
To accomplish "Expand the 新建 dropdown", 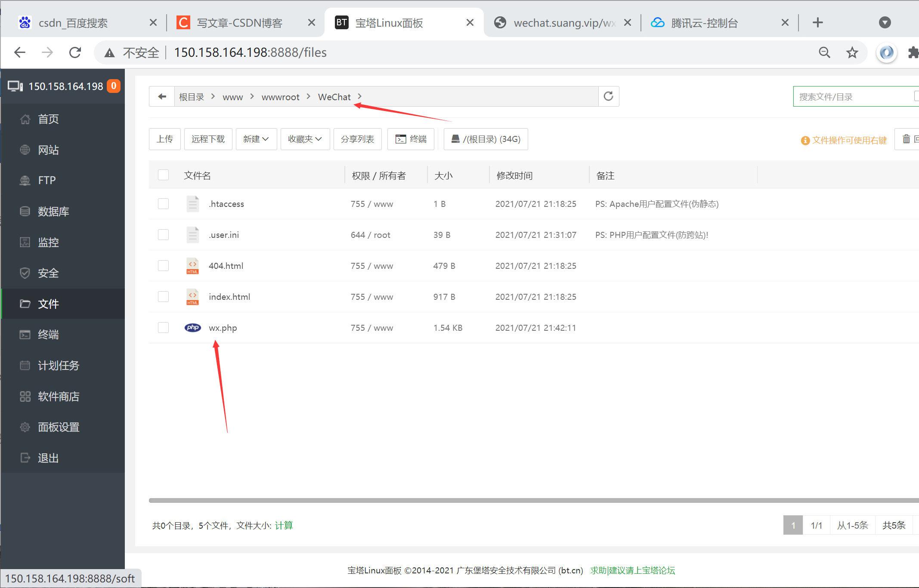I will (x=256, y=139).
